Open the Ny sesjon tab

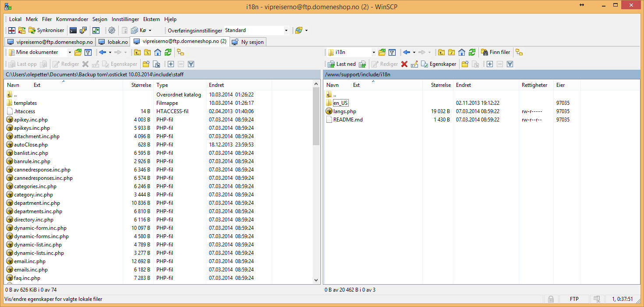tap(248, 42)
